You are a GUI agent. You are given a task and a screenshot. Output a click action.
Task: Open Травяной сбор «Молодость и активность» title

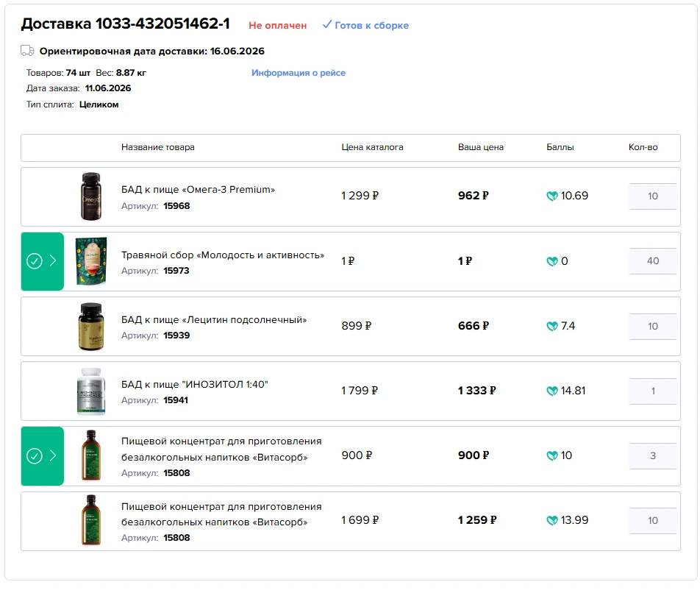[x=223, y=255]
